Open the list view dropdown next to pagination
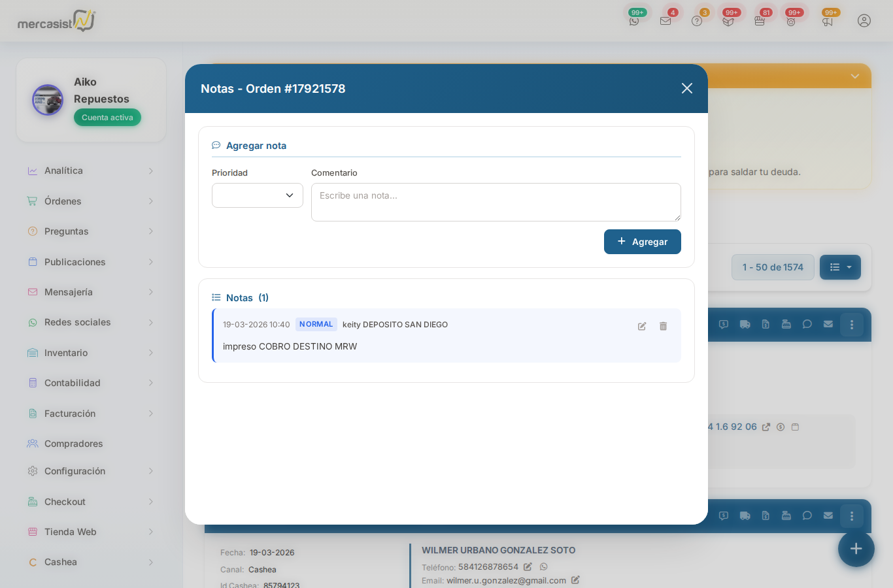This screenshot has height=588, width=893. (840, 267)
